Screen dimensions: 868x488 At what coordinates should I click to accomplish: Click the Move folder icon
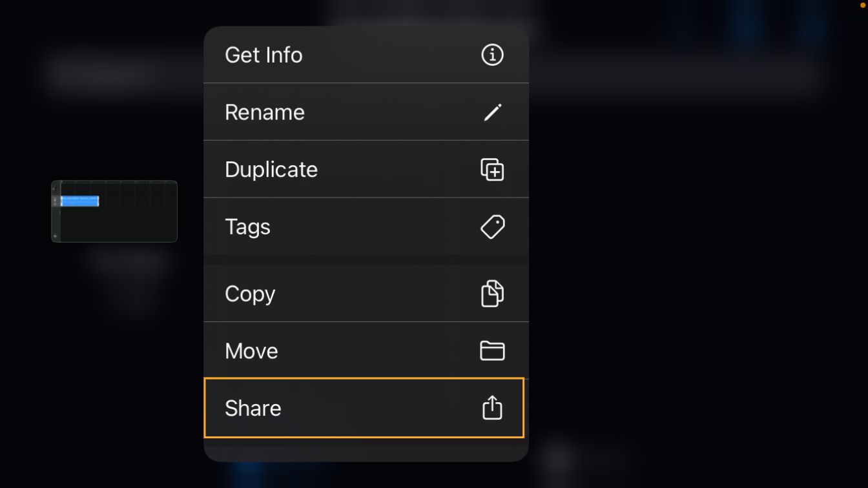(492, 351)
